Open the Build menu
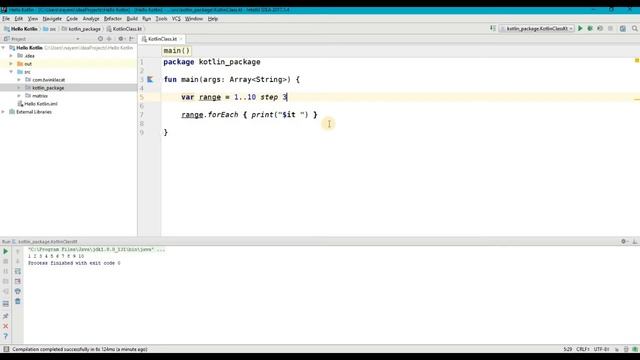Image resolution: width=640 pixels, height=360 pixels. 132,19
